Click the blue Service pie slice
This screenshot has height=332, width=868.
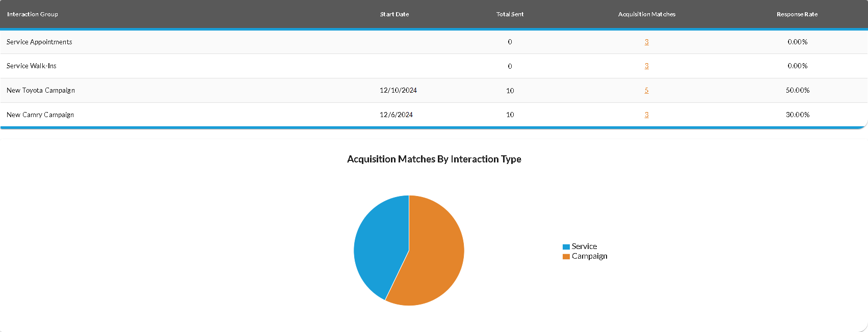(380, 244)
